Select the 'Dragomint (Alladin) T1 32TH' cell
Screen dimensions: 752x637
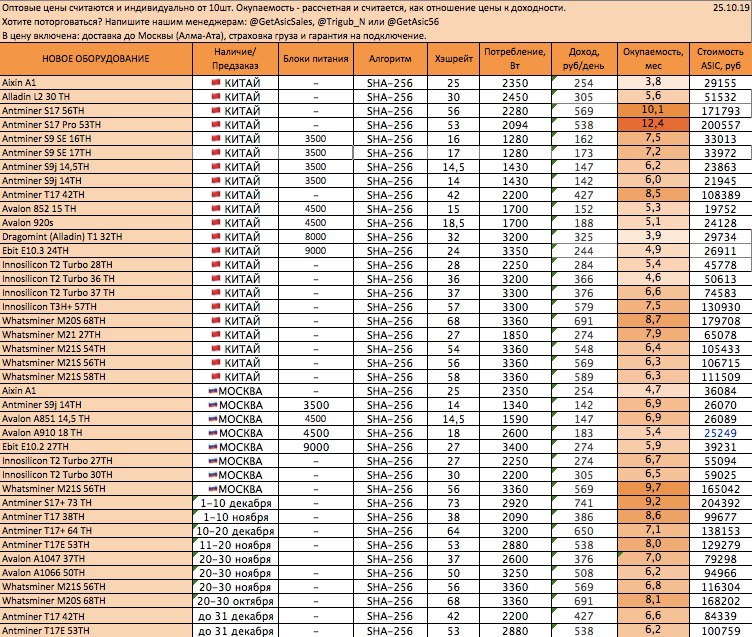tap(96, 236)
